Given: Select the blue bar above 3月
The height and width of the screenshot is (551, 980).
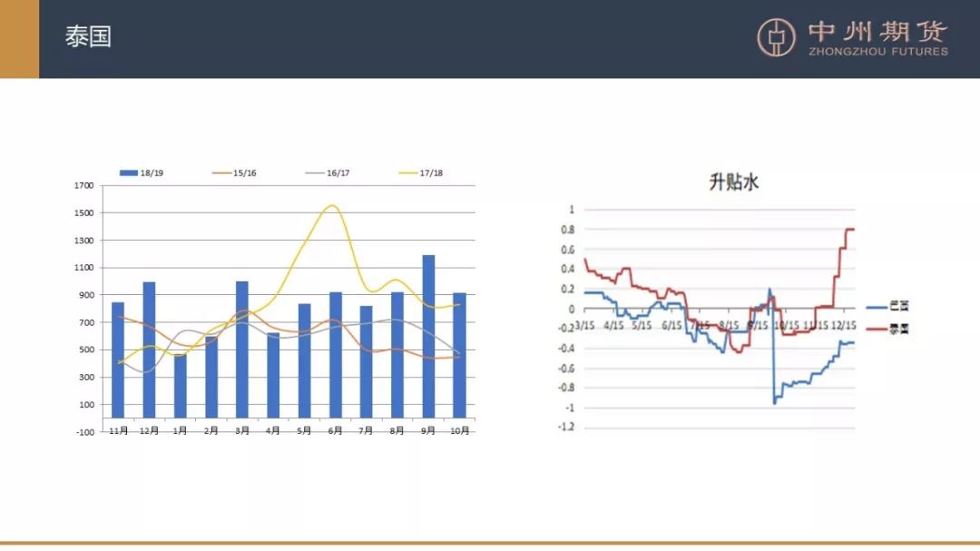Looking at the screenshot, I should [242, 349].
